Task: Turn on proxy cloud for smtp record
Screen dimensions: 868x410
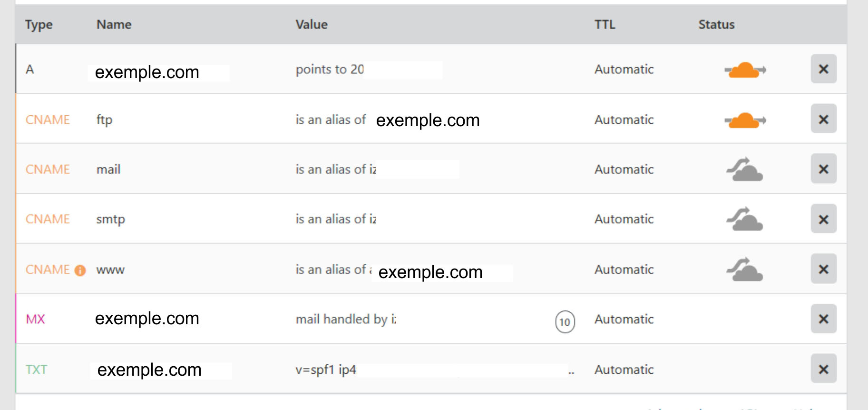Action: [744, 220]
